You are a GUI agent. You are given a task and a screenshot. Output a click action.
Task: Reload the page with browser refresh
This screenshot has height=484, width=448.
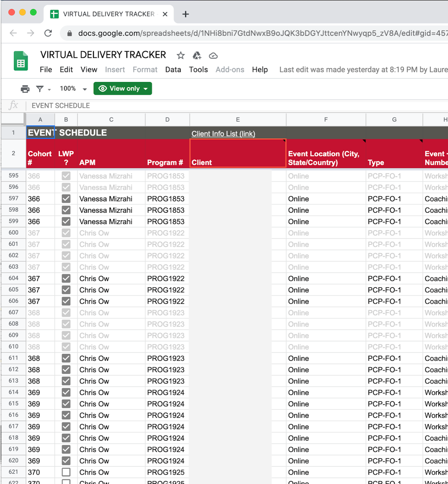pyautogui.click(x=48, y=33)
